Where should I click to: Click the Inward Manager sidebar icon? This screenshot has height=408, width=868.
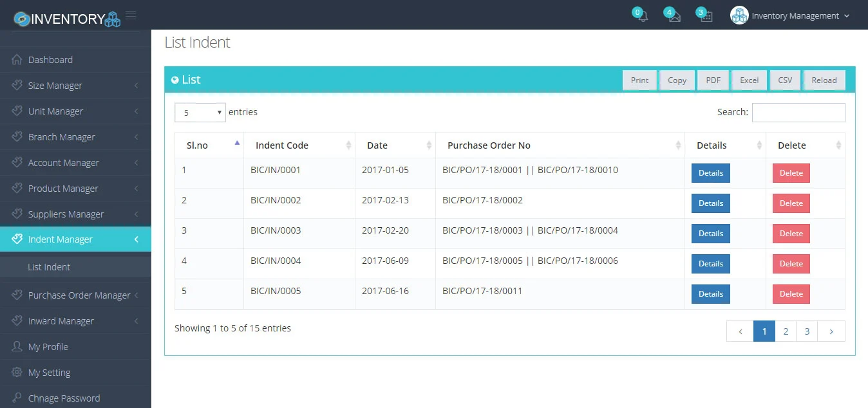(x=17, y=320)
